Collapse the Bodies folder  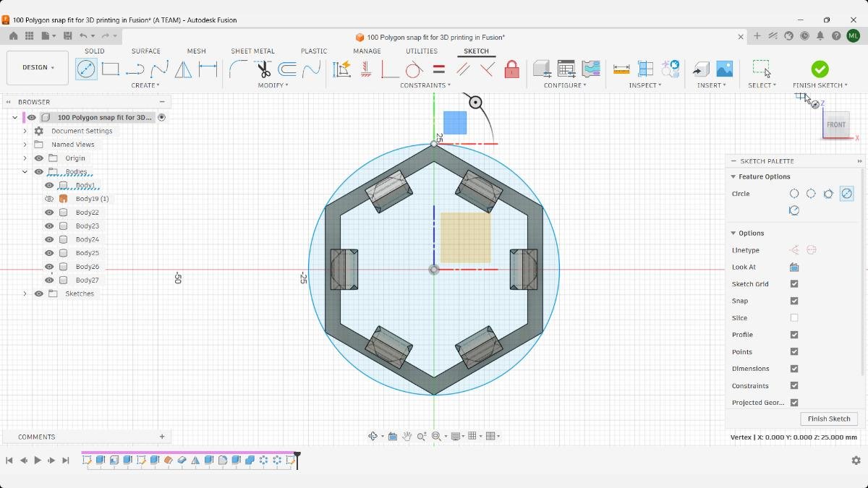point(25,172)
